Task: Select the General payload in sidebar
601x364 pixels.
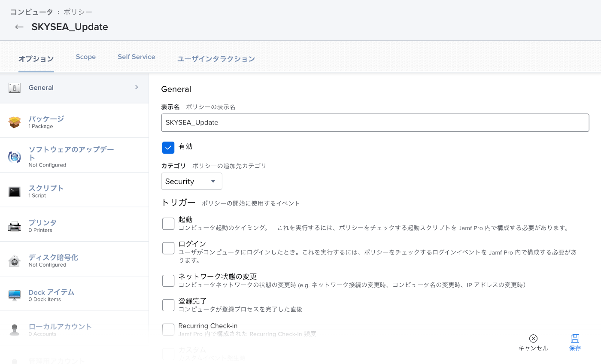Action: [74, 88]
